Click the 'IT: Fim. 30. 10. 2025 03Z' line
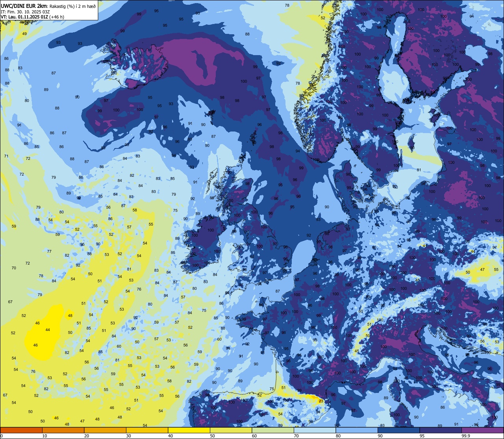The width and height of the screenshot is (504, 439). [x=25, y=11]
